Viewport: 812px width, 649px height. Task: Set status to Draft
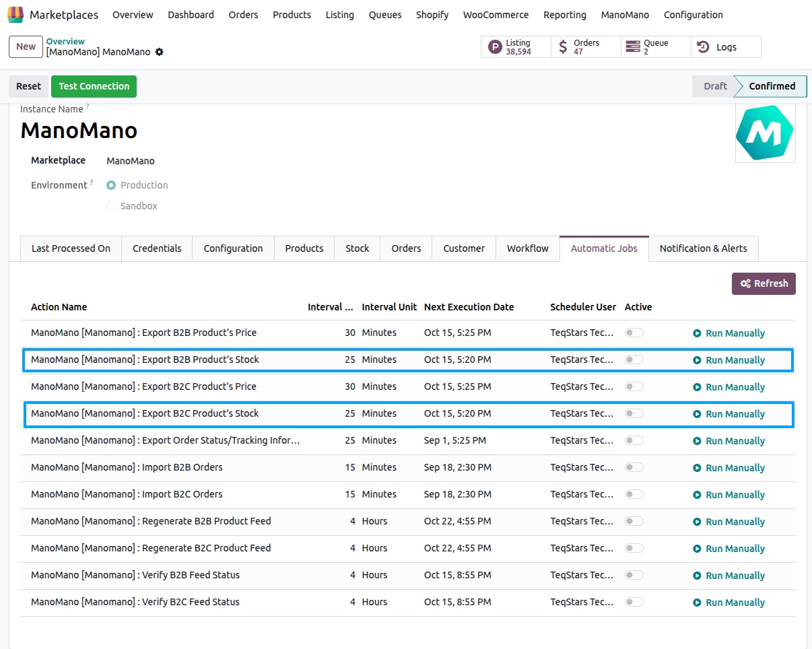point(715,86)
